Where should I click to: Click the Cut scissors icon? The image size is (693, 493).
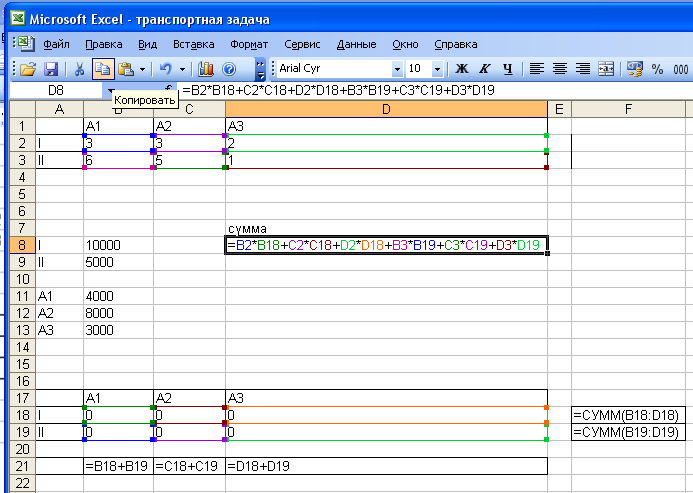(80, 69)
